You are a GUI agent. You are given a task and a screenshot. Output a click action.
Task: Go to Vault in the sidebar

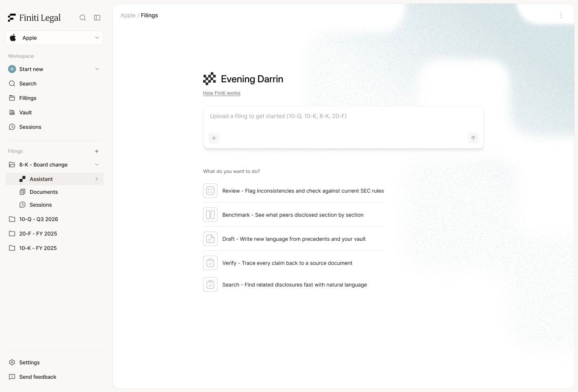point(55,112)
